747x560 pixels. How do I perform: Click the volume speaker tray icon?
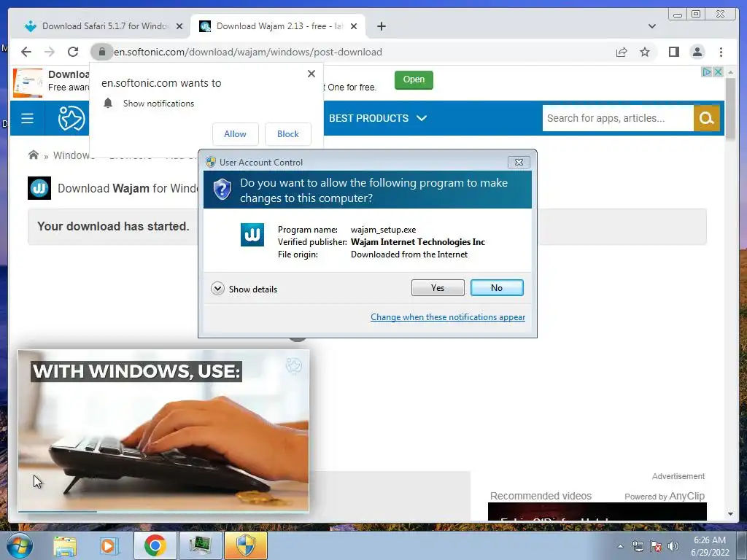point(673,546)
